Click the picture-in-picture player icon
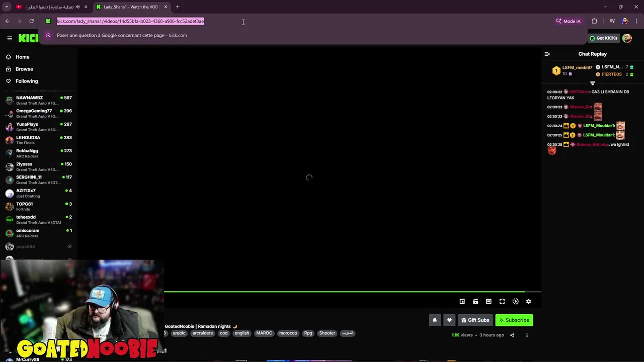This screenshot has width=644, height=362. tap(462, 301)
